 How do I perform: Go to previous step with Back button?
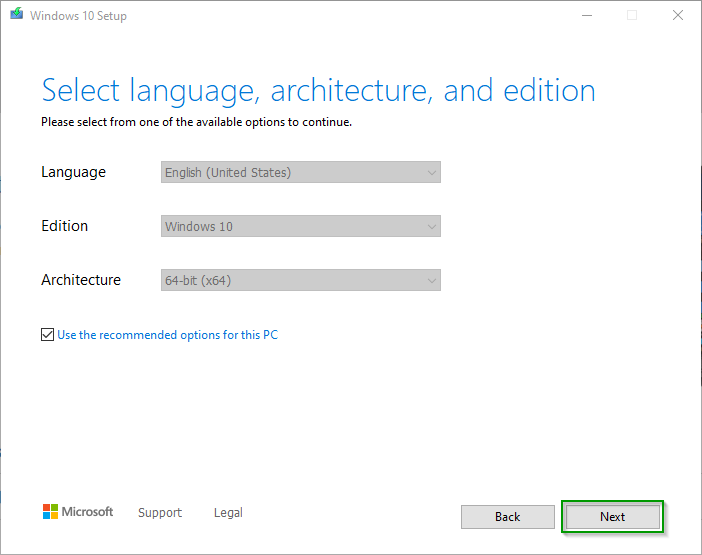[507, 517]
